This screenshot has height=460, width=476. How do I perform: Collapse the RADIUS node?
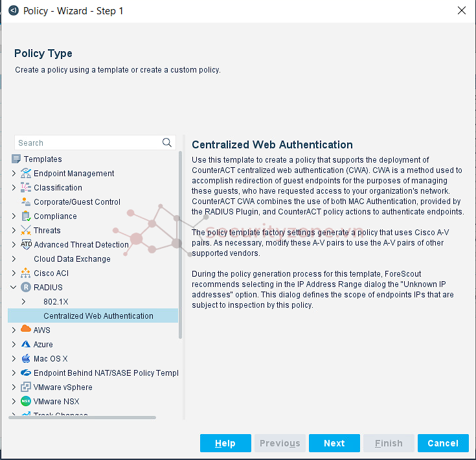[x=14, y=287]
